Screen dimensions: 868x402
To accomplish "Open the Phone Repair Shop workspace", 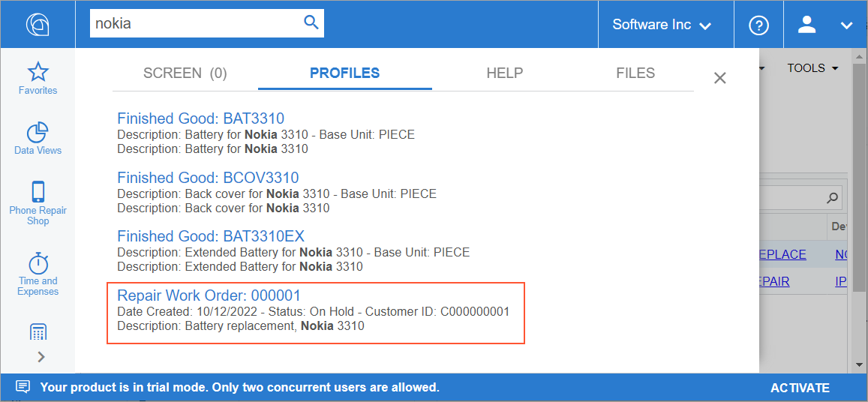I will coord(38,202).
